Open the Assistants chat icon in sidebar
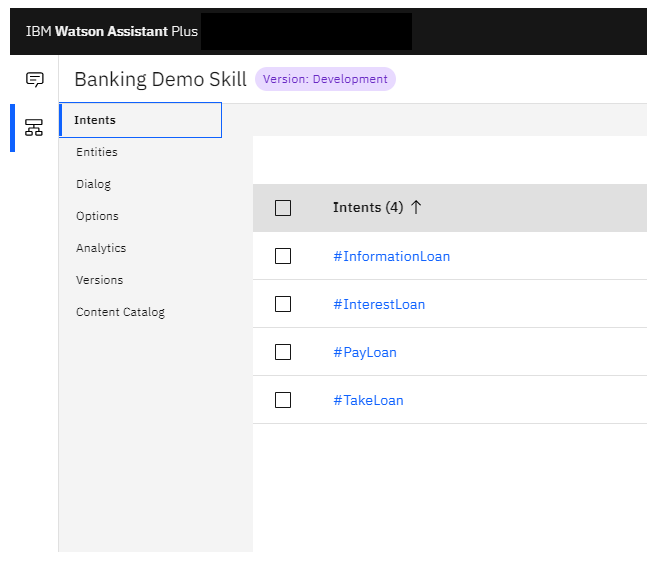 pos(35,79)
